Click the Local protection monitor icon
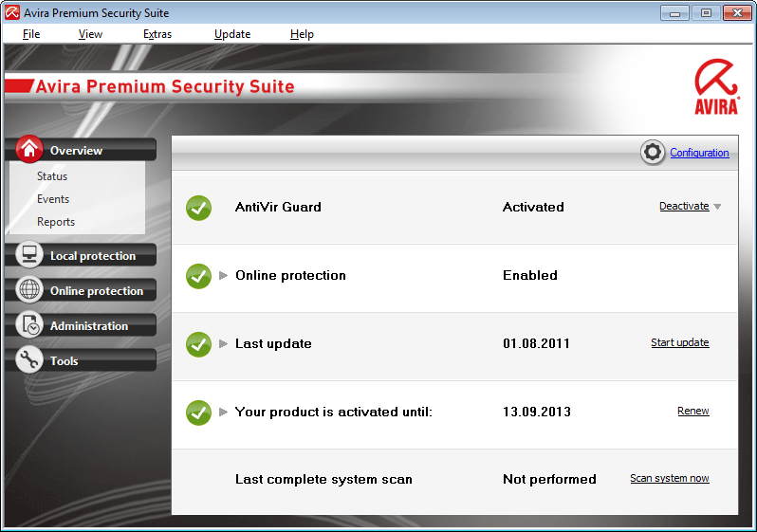Screen dimensions: 757x532 (x=29, y=255)
